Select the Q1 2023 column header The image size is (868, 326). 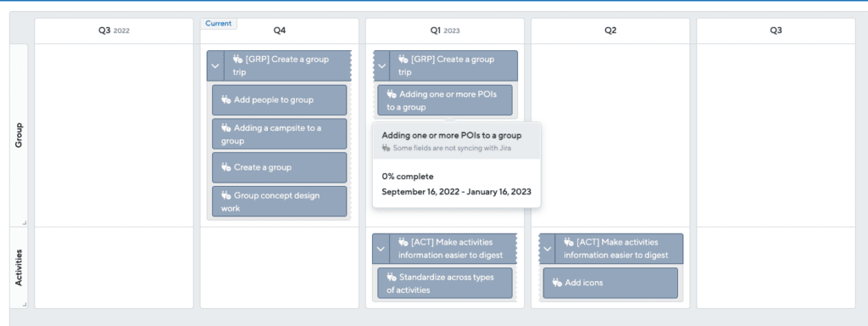coord(445,31)
